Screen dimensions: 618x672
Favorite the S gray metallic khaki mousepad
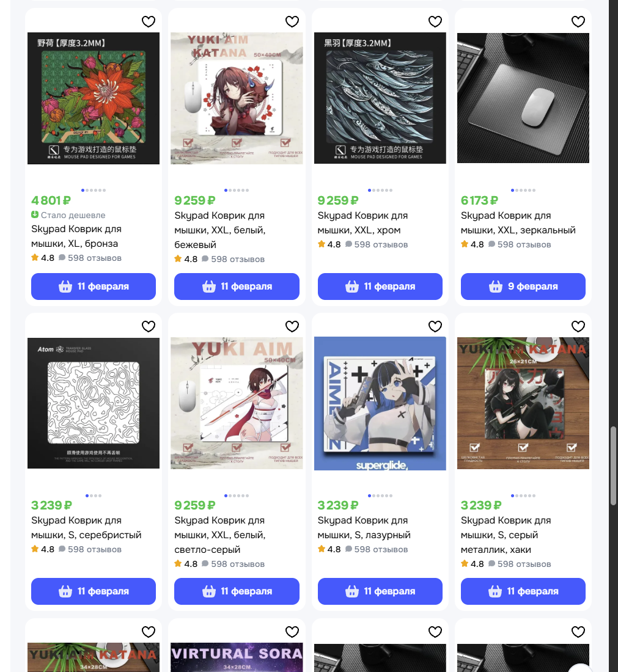[x=578, y=327]
